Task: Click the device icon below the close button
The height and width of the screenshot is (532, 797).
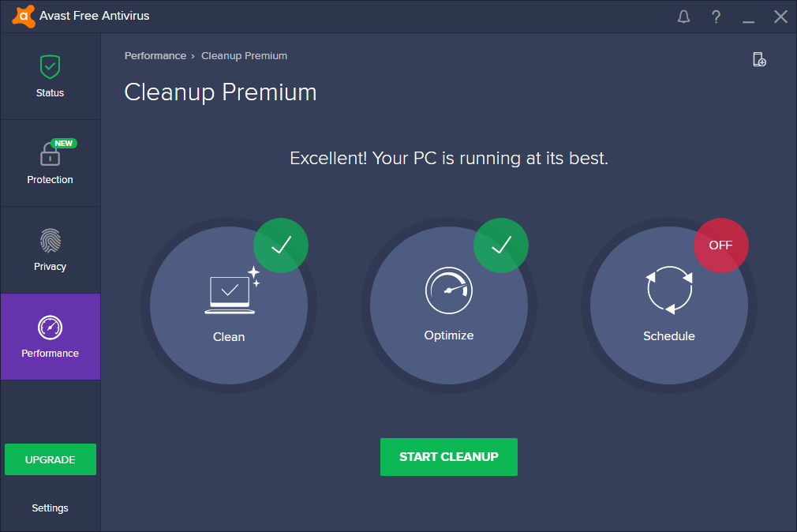Action: [759, 59]
